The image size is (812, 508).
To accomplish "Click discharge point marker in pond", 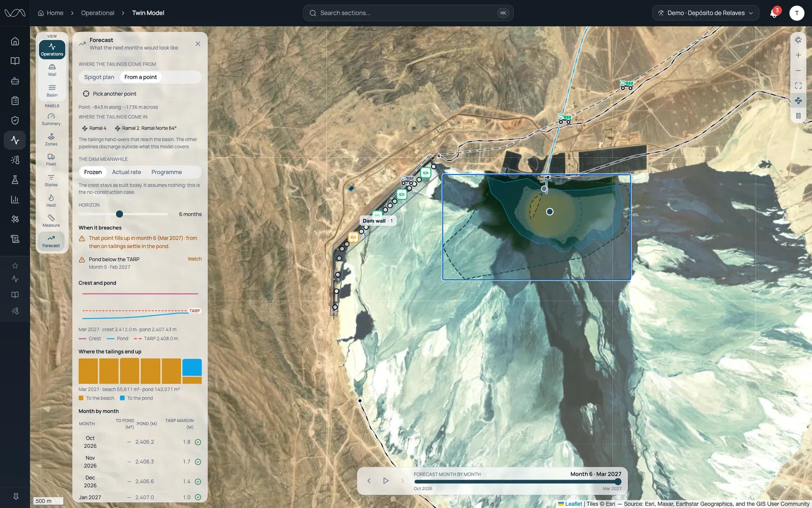I will click(549, 212).
